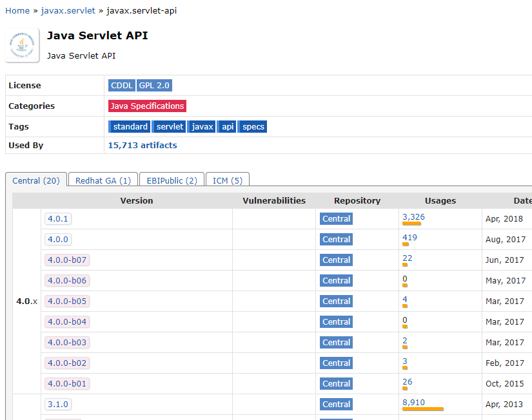This screenshot has width=532, height=420.
Task: Click the 8,910 usages link
Action: coord(413,402)
